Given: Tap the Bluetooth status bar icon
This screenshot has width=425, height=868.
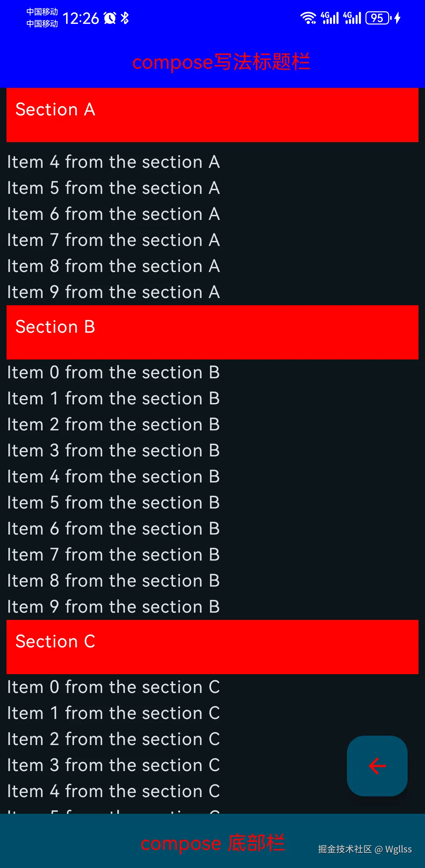Looking at the screenshot, I should click(125, 18).
